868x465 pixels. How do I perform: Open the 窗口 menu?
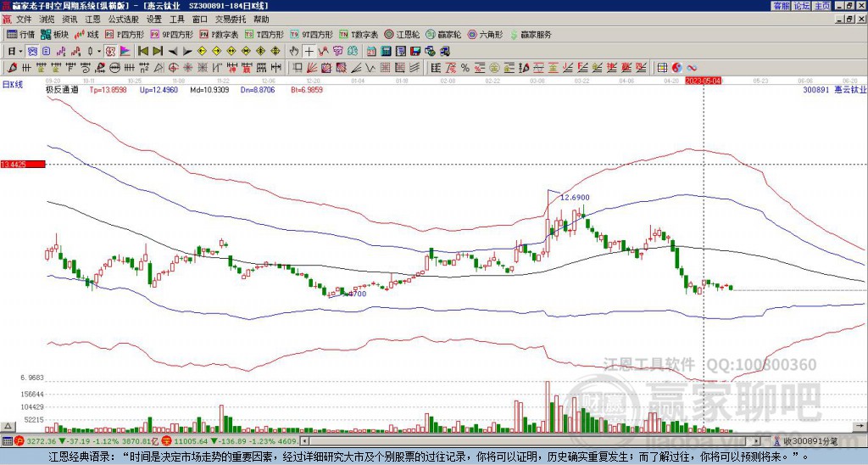pos(200,20)
